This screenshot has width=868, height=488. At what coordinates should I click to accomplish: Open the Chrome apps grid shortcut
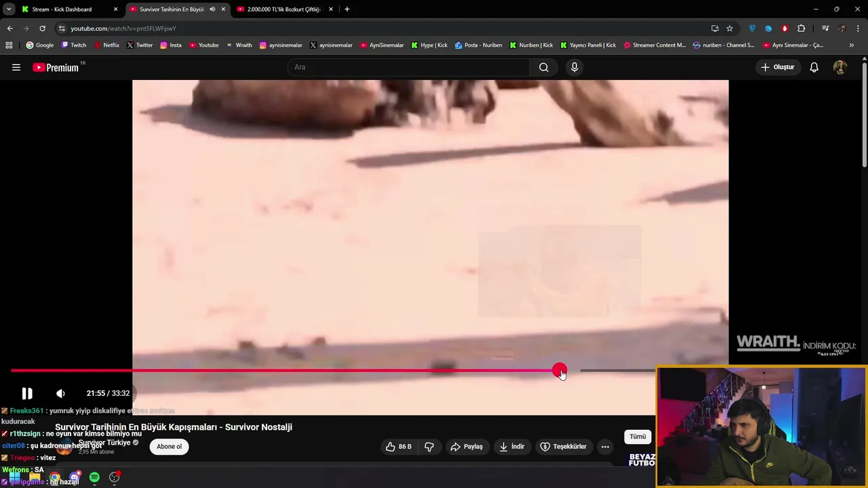pyautogui.click(x=9, y=45)
